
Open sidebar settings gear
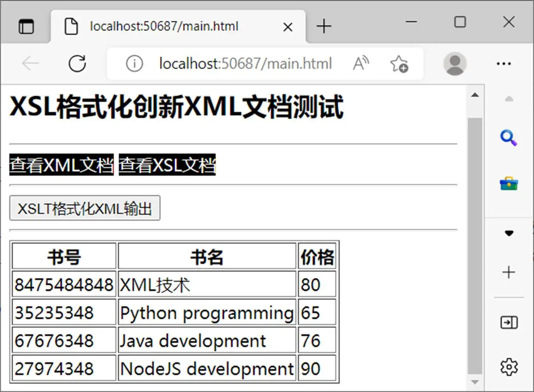tap(509, 367)
